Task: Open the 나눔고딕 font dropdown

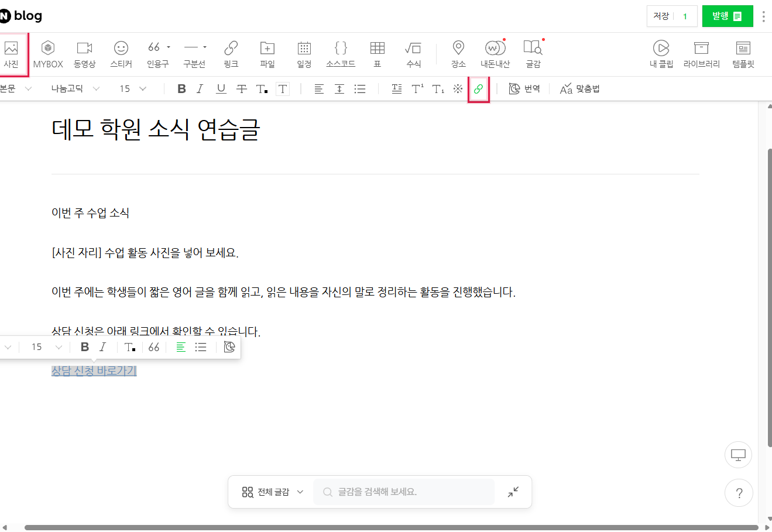Action: [75, 89]
